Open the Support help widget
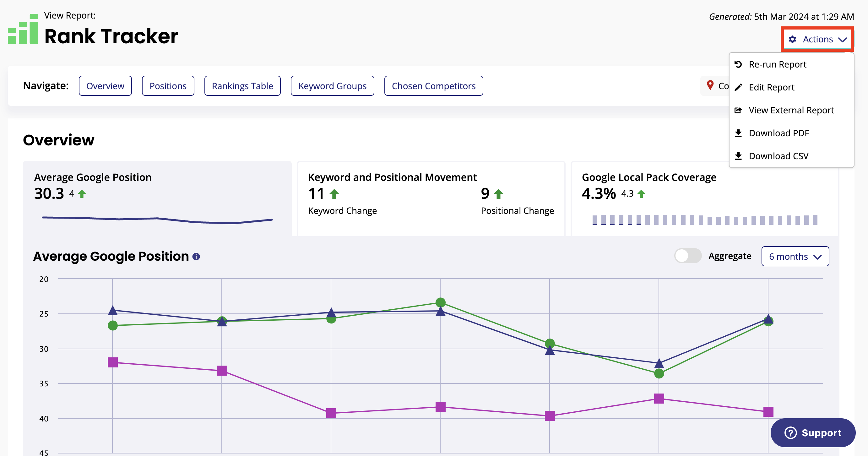The width and height of the screenshot is (868, 456). (x=812, y=433)
